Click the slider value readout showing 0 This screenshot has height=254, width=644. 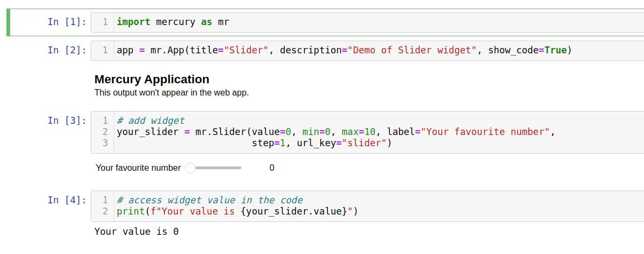click(271, 168)
